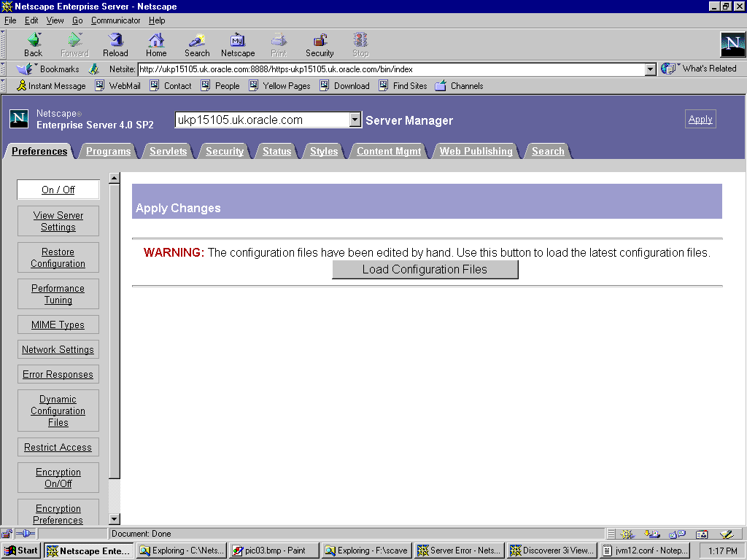Open Download personal toolbar shortcut
The height and width of the screenshot is (560, 747).
click(345, 86)
